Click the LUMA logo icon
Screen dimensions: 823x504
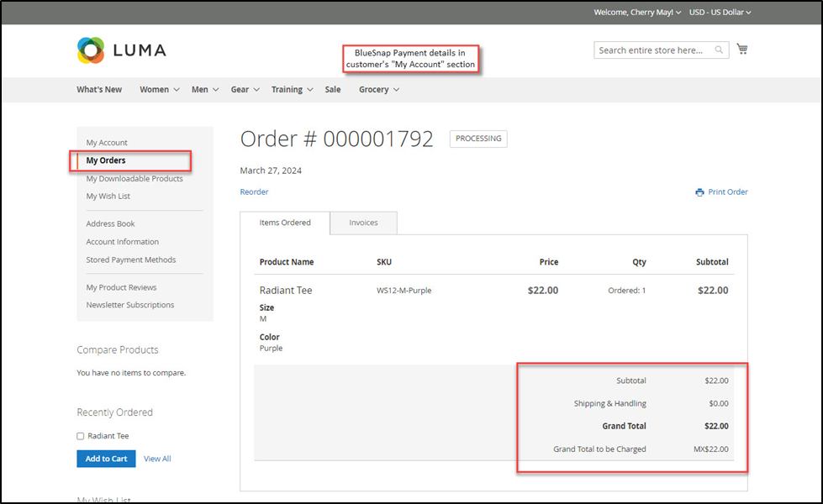tap(91, 50)
